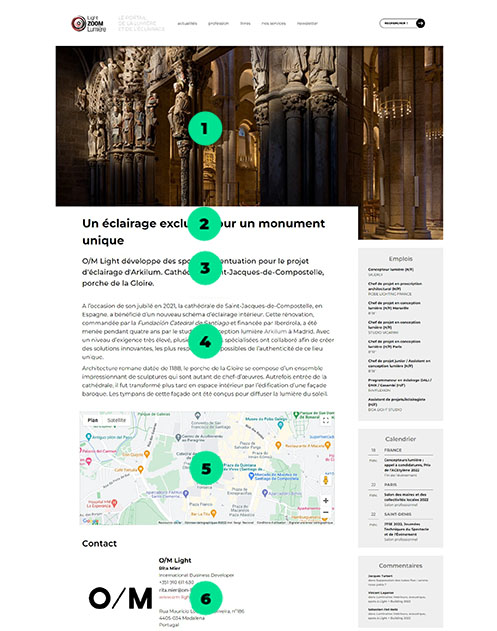This screenshot has height=631, width=497.
Task: Click the O/M Light company name in Contact
Action: pyautogui.click(x=175, y=560)
